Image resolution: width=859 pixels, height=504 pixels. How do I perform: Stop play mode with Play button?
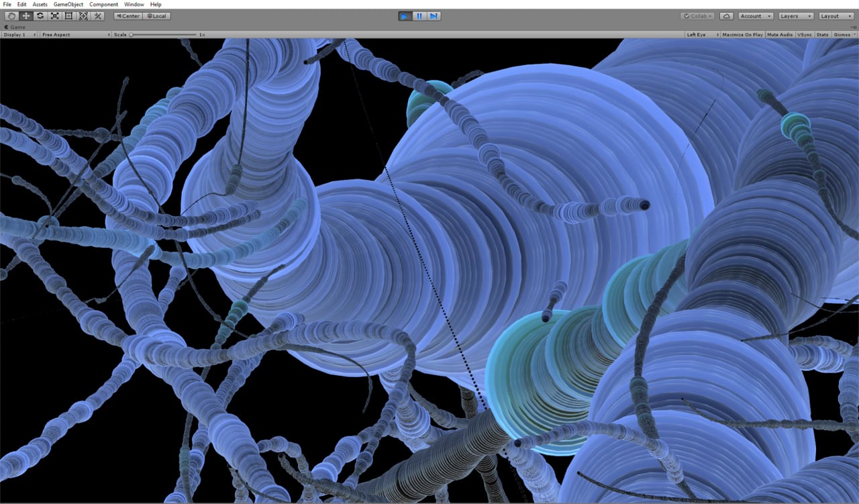pyautogui.click(x=405, y=16)
